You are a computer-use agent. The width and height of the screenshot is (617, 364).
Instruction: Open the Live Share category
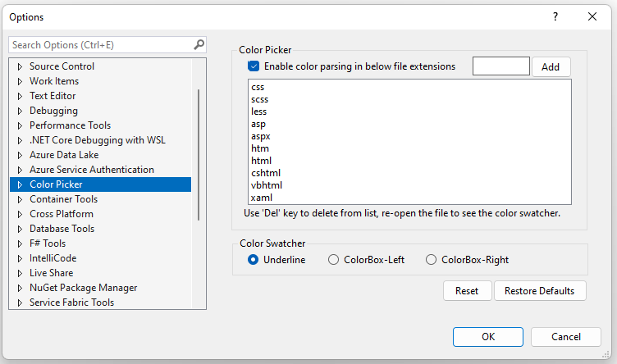click(x=51, y=273)
